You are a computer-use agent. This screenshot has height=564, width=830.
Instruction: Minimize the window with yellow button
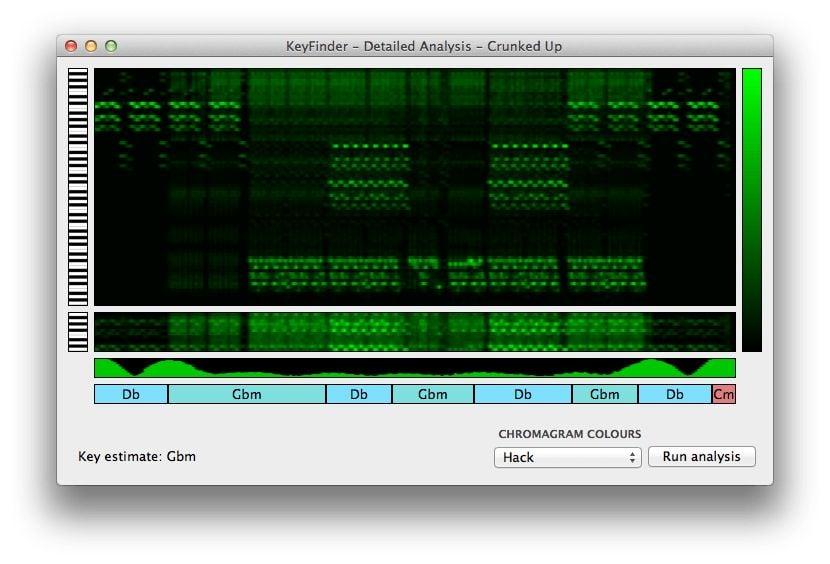point(91,46)
